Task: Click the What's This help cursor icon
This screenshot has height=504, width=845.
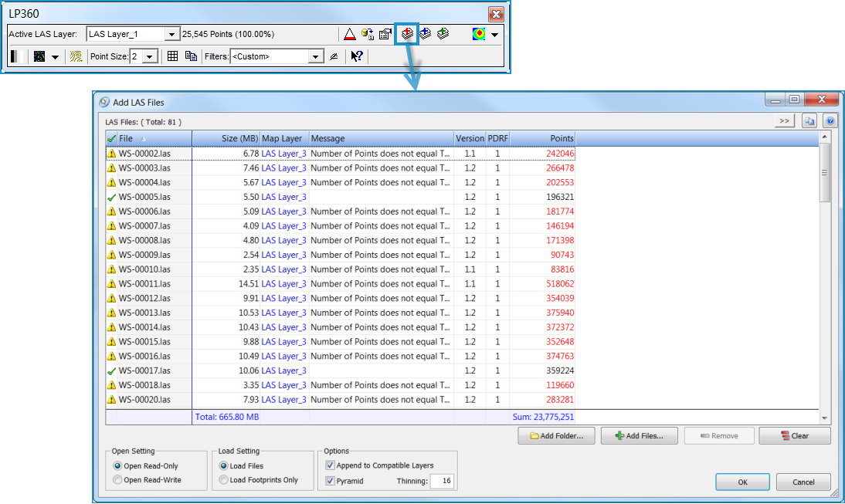Action: point(356,56)
